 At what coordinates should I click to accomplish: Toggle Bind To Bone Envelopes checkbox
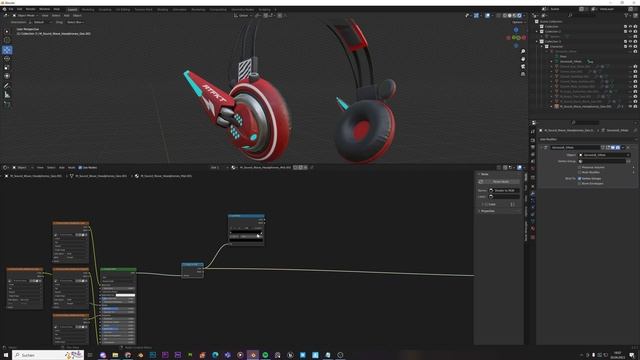580,183
